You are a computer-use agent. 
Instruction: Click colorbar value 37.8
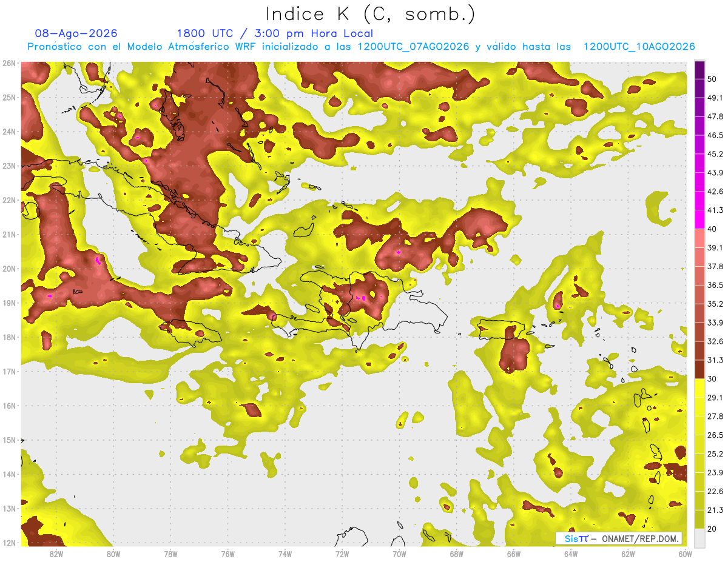pos(715,266)
